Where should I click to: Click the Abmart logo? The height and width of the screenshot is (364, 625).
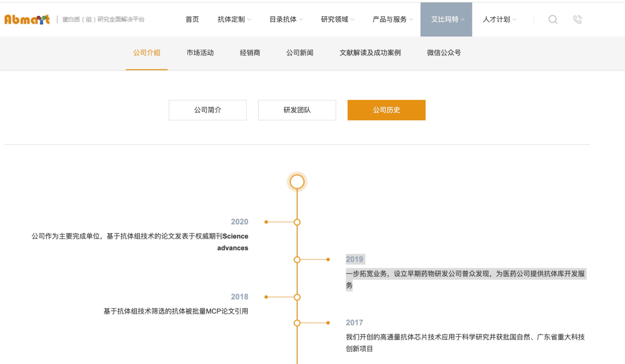(27, 19)
